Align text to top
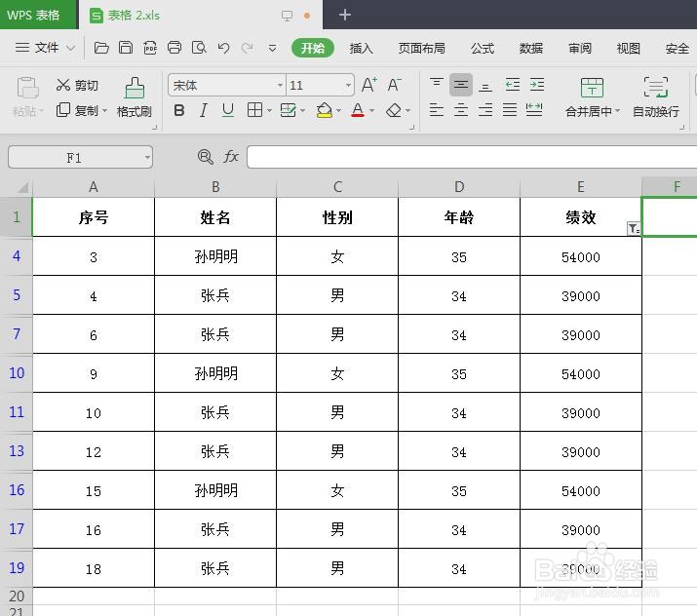Image resolution: width=697 pixels, height=616 pixels. [x=436, y=82]
